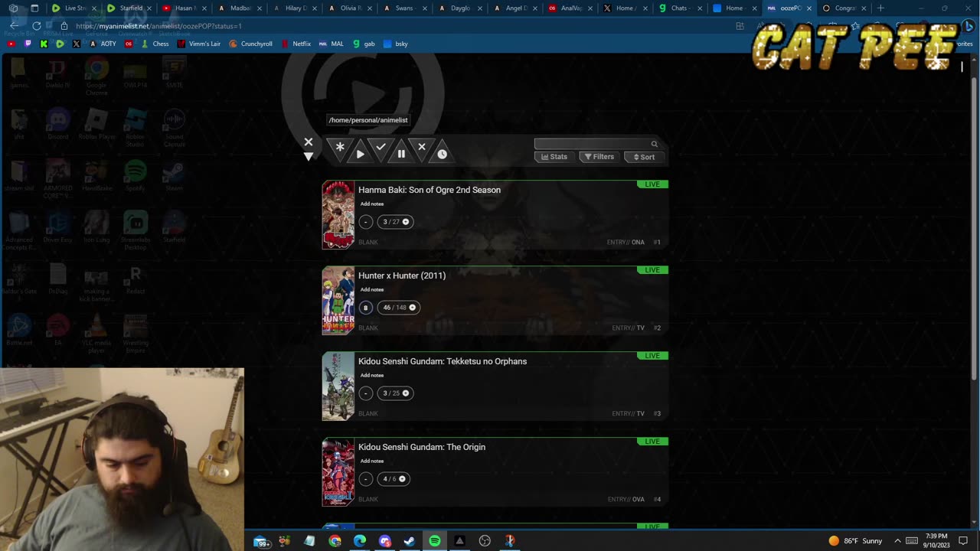
Task: Open the Sort dropdown
Action: (x=644, y=157)
